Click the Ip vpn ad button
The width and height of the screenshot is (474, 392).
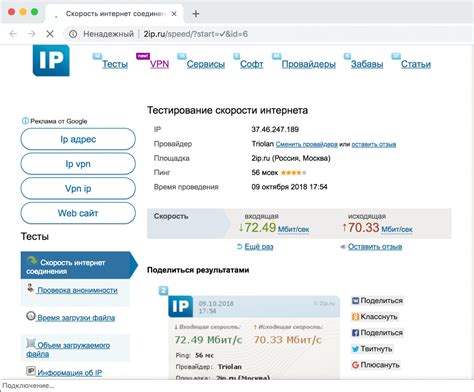click(x=78, y=164)
